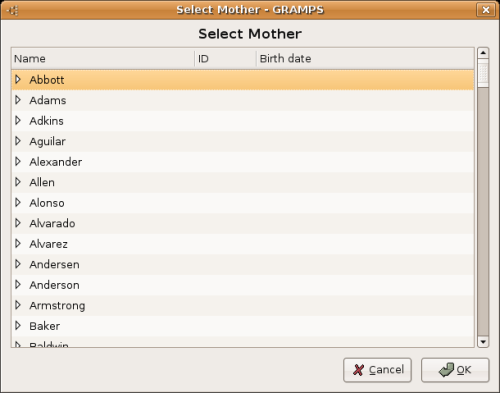Select the Armstrong row text
The image size is (500, 393).
point(57,305)
